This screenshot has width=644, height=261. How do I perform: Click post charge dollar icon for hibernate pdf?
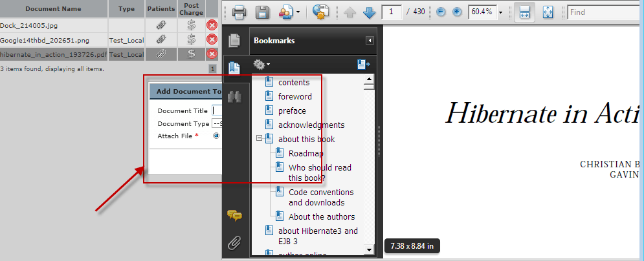click(x=191, y=54)
